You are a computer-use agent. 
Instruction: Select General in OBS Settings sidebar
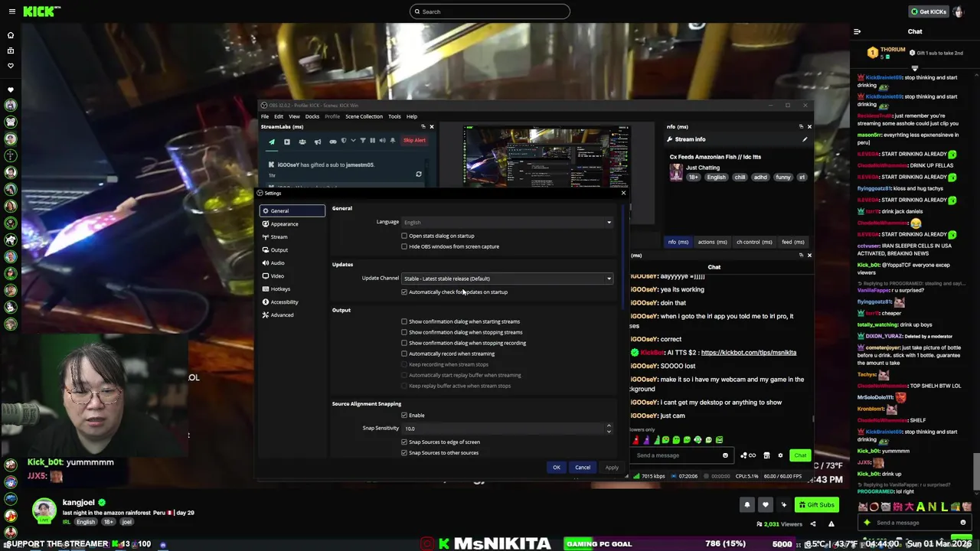(292, 210)
